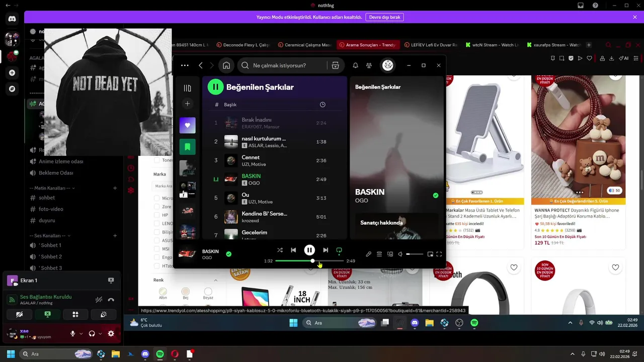Viewport: 644px width, 362px height.
Task: Open Spotify friend activity icon
Action: [369, 65]
